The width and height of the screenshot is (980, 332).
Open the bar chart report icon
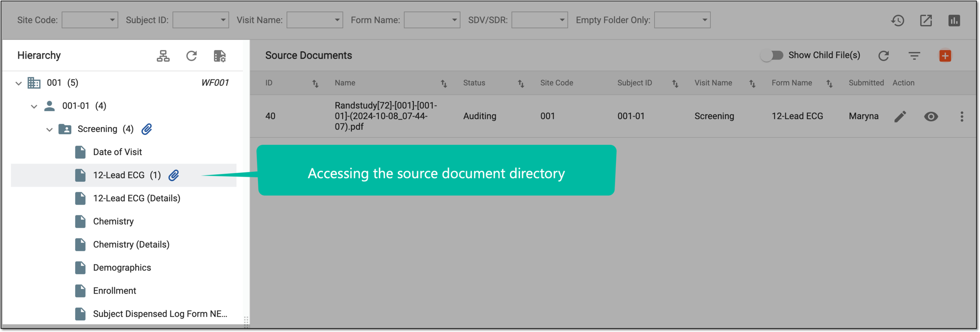tap(954, 20)
